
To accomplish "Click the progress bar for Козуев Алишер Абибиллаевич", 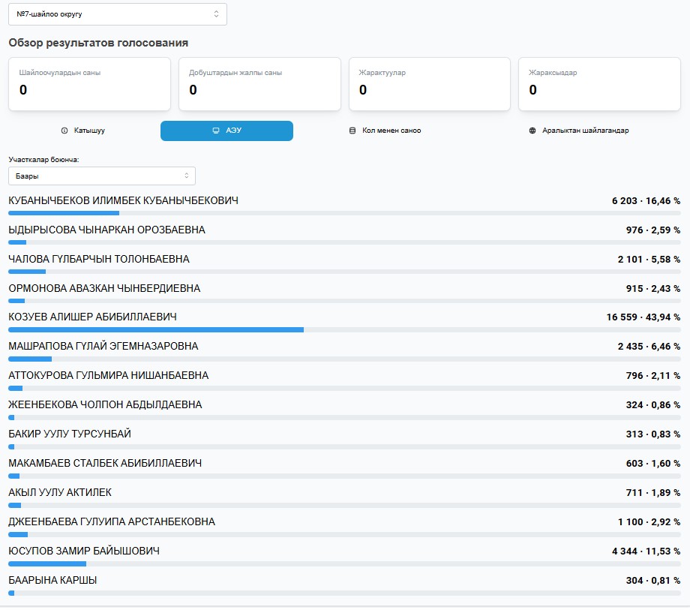I will 155,329.
